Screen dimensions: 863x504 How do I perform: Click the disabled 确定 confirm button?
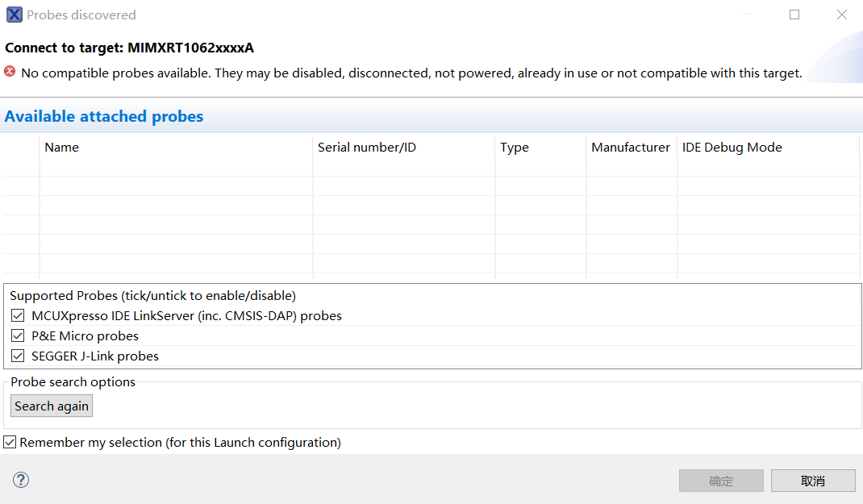721,481
